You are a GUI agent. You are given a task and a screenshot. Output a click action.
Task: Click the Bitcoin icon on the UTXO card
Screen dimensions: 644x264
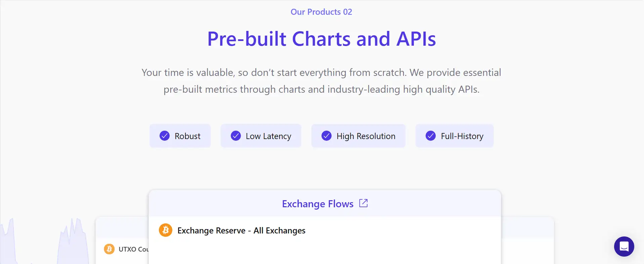click(109, 249)
